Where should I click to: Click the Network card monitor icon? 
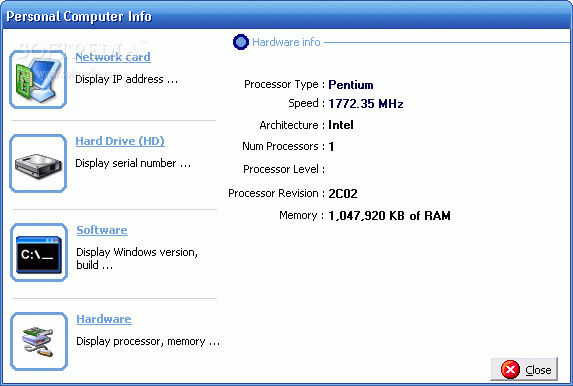[x=38, y=79]
